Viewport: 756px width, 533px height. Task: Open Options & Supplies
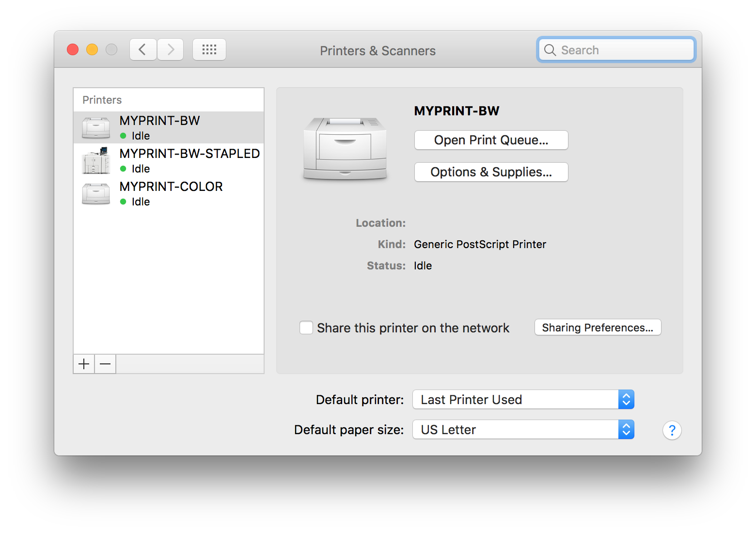tap(491, 172)
